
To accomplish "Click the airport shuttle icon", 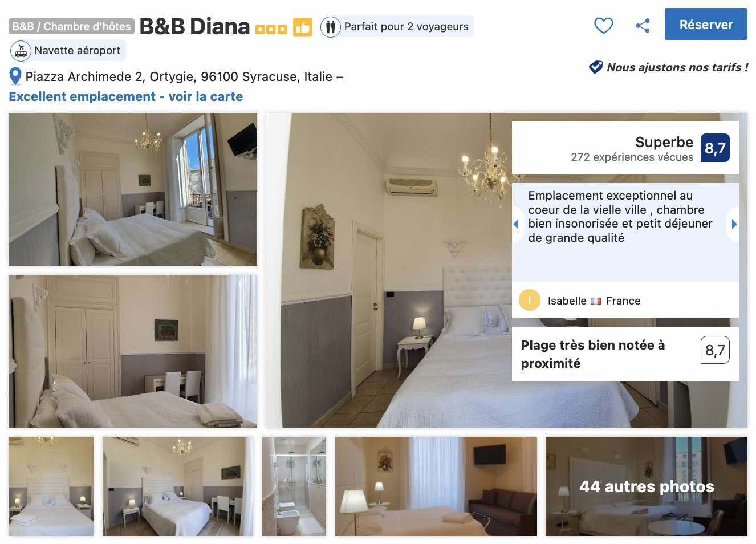I will [21, 51].
